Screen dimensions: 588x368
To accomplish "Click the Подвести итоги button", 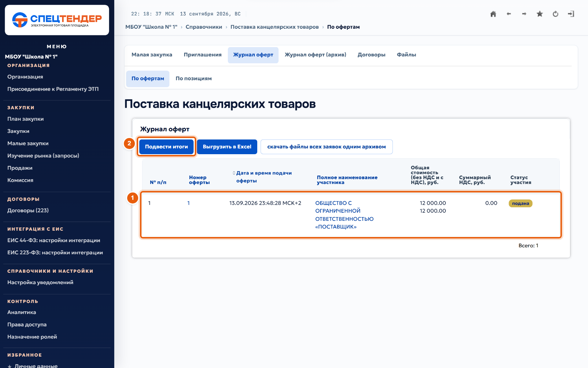I will 166,147.
